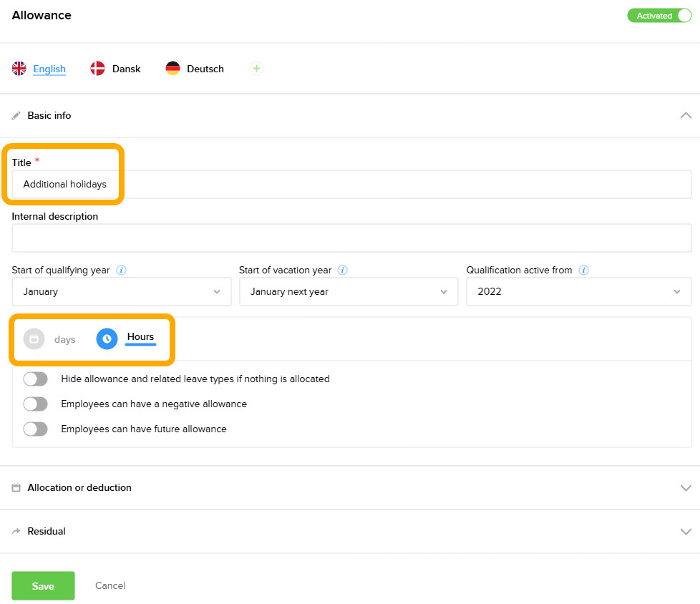Viewport: 700px width, 604px height.
Task: Click the Internal description input field
Action: (351, 238)
